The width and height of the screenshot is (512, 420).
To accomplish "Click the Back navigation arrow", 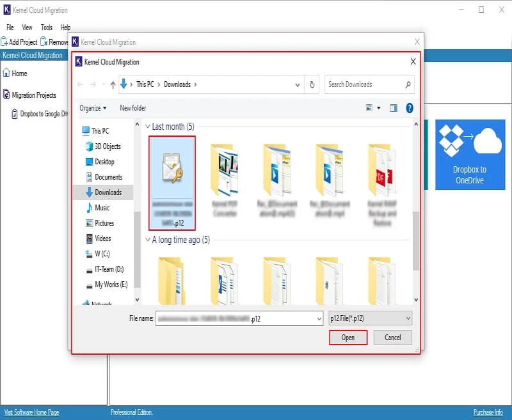I will point(81,85).
